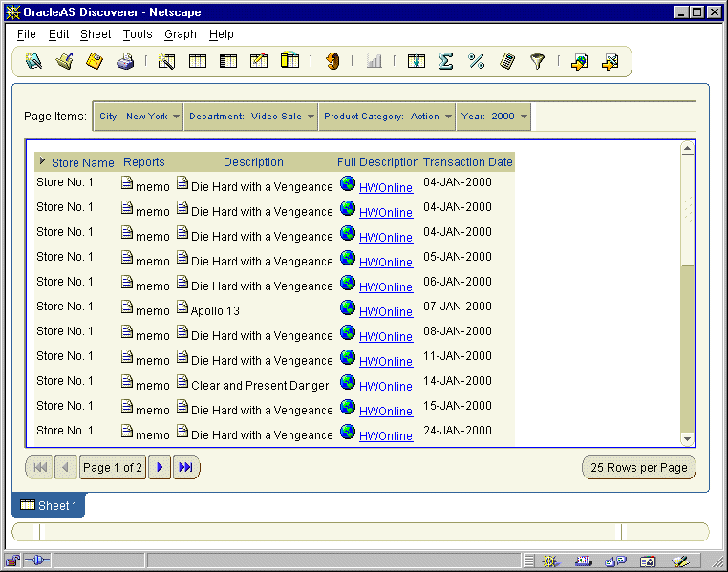Viewport: 728px width, 572px height.
Task: Open the Product Category: Action dropdown
Action: click(387, 116)
